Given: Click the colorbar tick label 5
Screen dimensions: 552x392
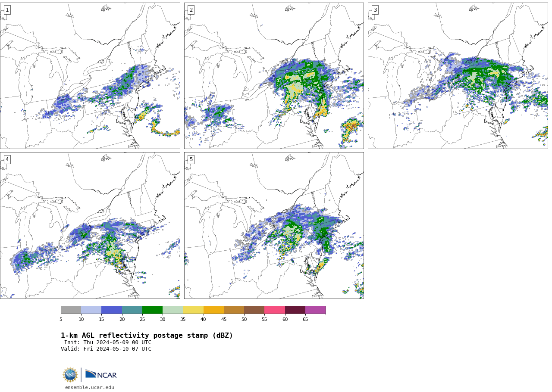Looking at the screenshot, I should 61,319.
